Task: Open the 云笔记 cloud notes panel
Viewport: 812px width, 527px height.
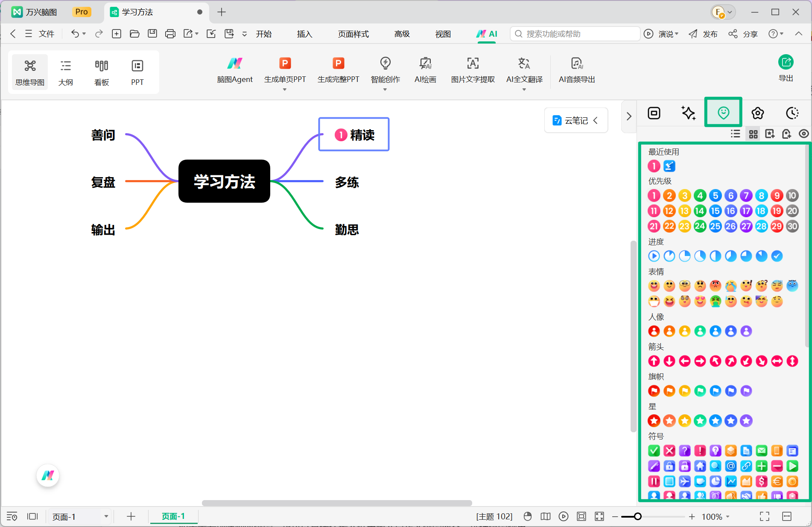Action: click(x=576, y=120)
